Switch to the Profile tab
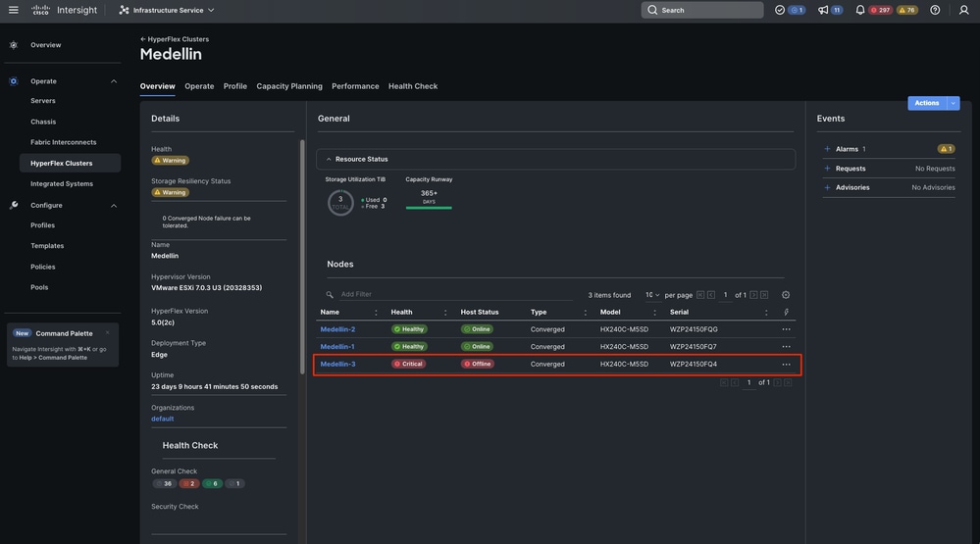This screenshot has height=544, width=980. 235,86
